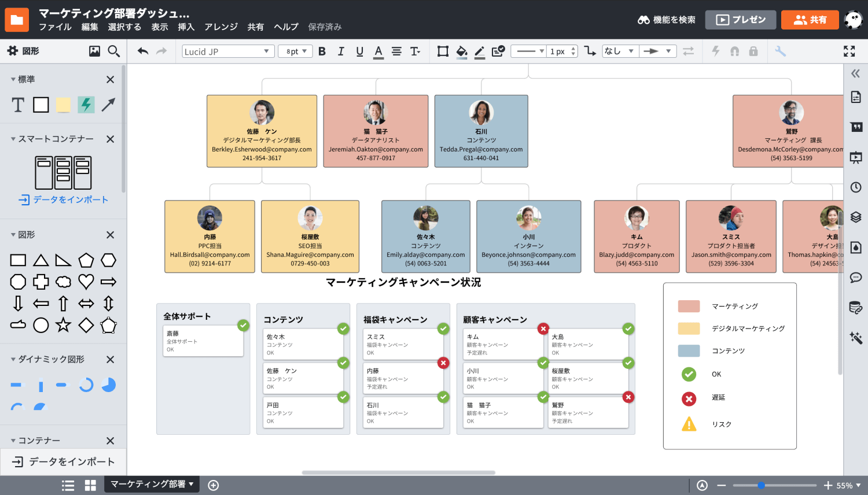Image resolution: width=868 pixels, height=495 pixels.
Task: Open the search shapes magnifier icon
Action: point(114,51)
